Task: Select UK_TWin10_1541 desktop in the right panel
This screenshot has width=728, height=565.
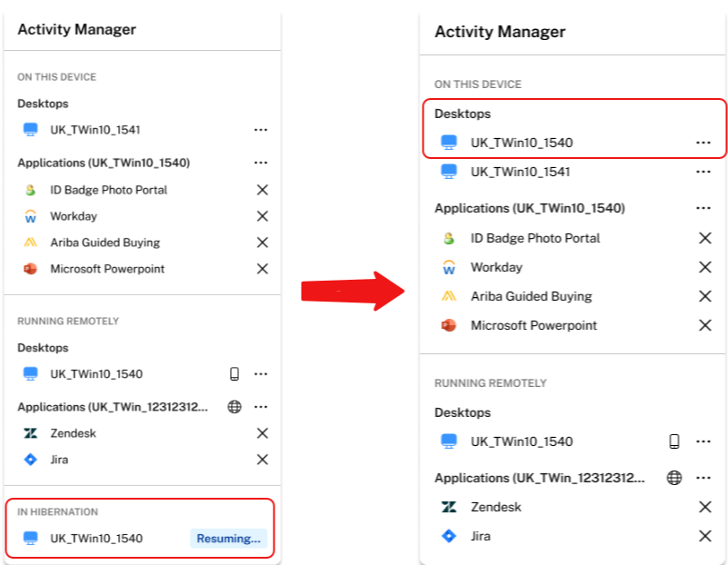Action: tap(520, 172)
